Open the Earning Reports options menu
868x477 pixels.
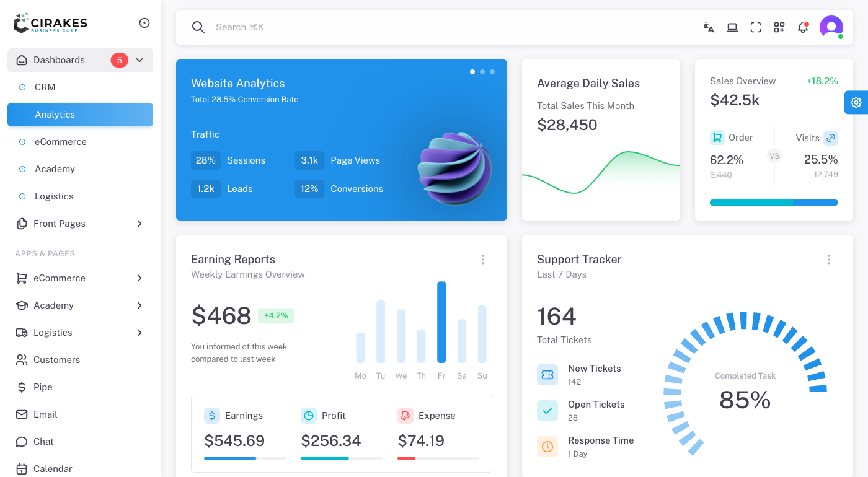483,260
